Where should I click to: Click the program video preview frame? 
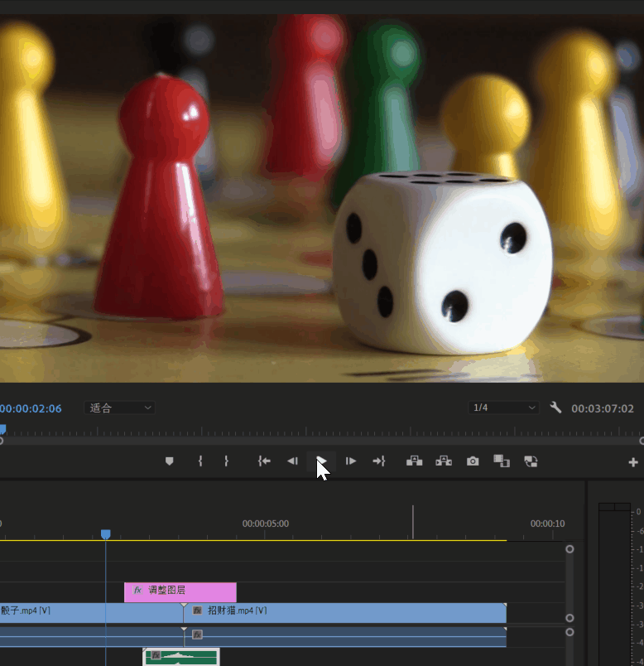coord(322,198)
